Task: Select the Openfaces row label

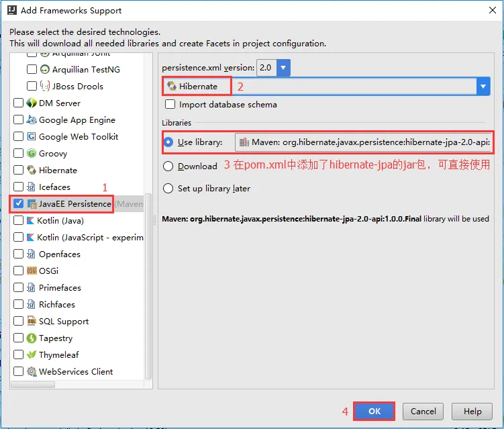Action: pyautogui.click(x=60, y=254)
